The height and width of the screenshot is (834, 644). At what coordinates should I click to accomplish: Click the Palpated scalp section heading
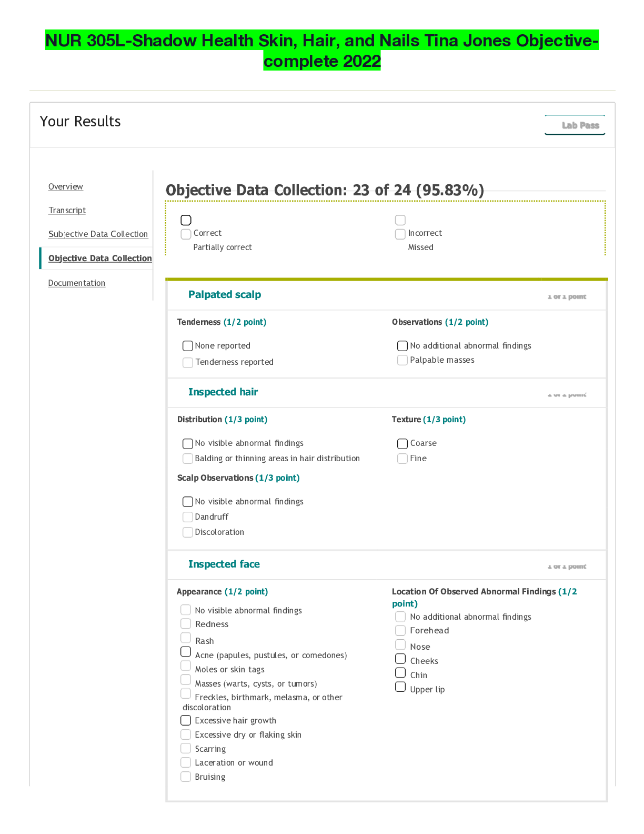point(225,295)
